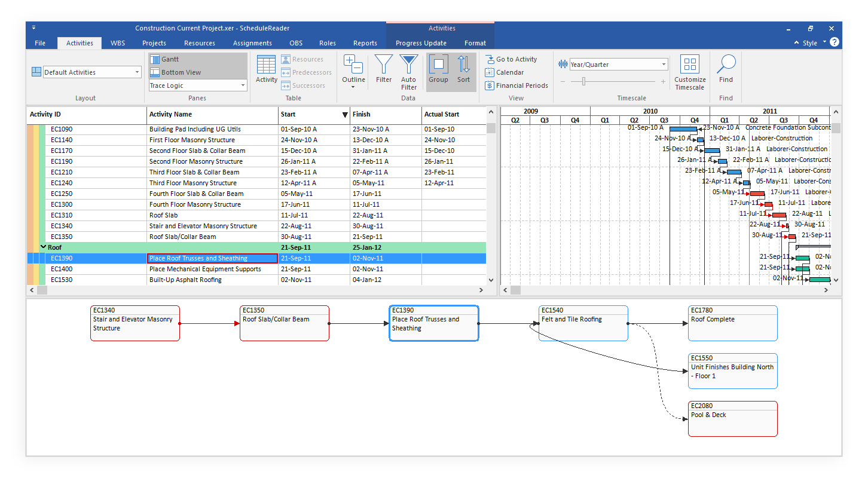The image size is (868, 478).
Task: Click the Start column sort arrow
Action: coord(344,114)
